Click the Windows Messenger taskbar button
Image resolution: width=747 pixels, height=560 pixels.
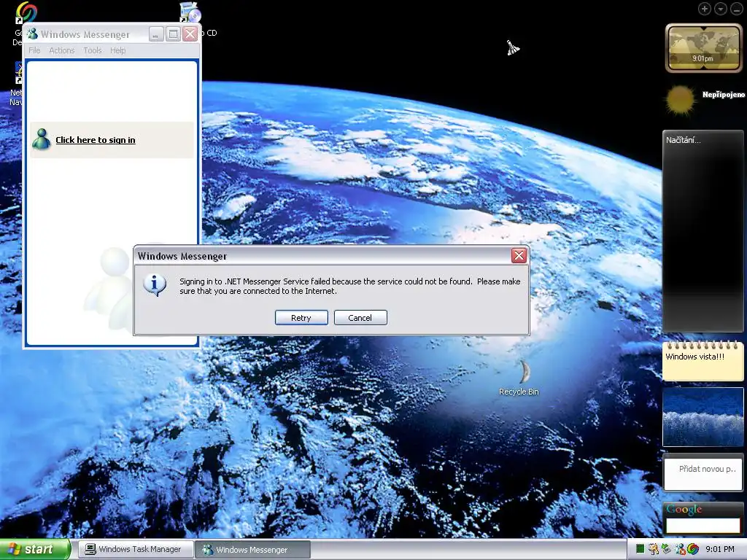click(252, 550)
